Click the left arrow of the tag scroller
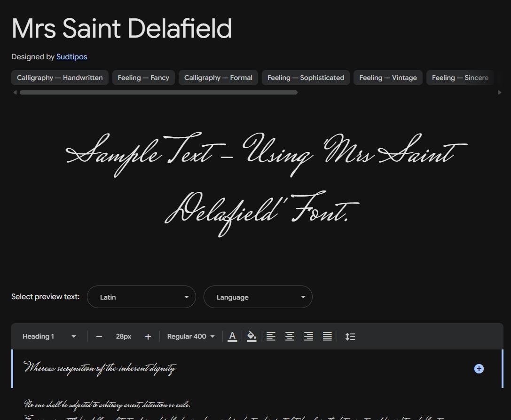Image resolution: width=511 pixels, height=420 pixels. (15, 92)
